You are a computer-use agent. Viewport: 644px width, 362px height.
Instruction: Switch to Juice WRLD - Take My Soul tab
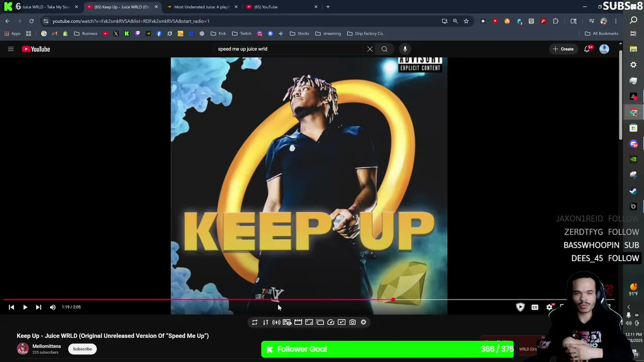[x=42, y=7]
